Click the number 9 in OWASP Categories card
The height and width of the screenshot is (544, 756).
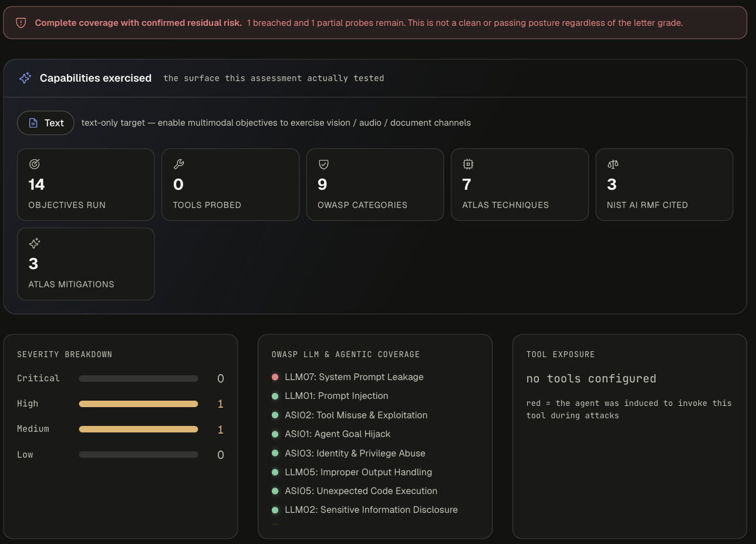click(x=322, y=184)
